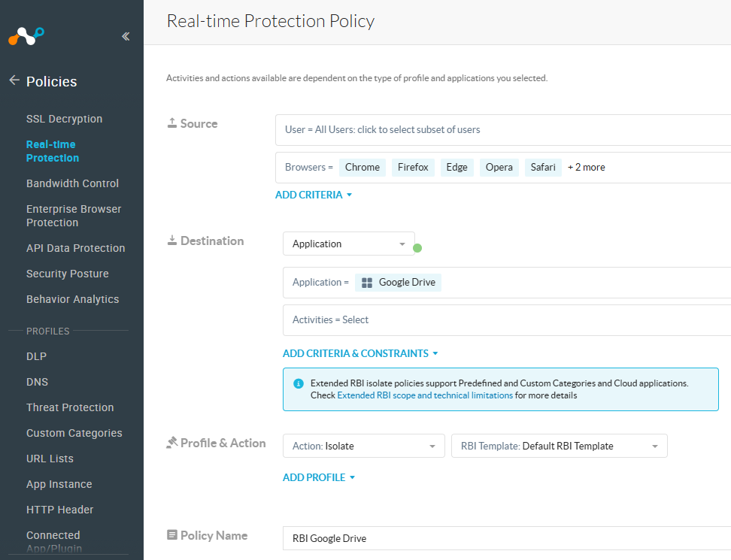Show the '+ 2 more' hidden browsers

click(x=586, y=167)
